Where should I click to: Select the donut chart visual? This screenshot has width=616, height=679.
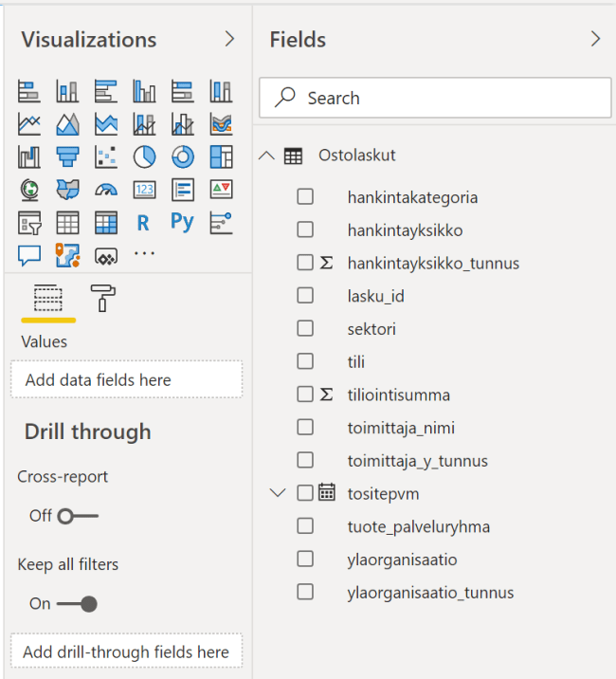pyautogui.click(x=182, y=156)
